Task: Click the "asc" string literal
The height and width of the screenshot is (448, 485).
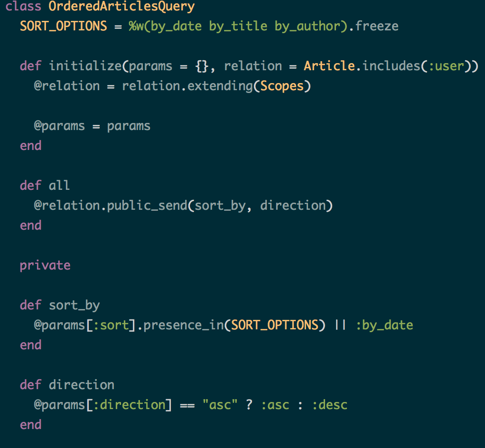Action: [220, 405]
